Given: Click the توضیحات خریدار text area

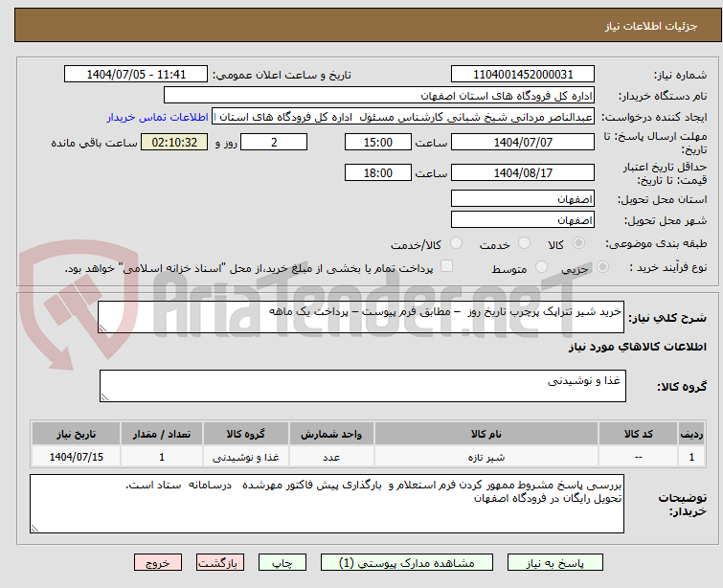Looking at the screenshot, I should click(x=328, y=503).
